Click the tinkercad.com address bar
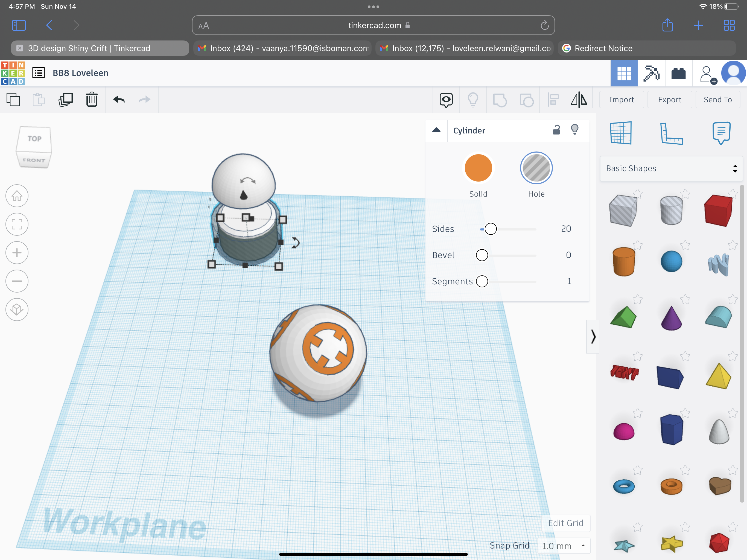 point(373,25)
